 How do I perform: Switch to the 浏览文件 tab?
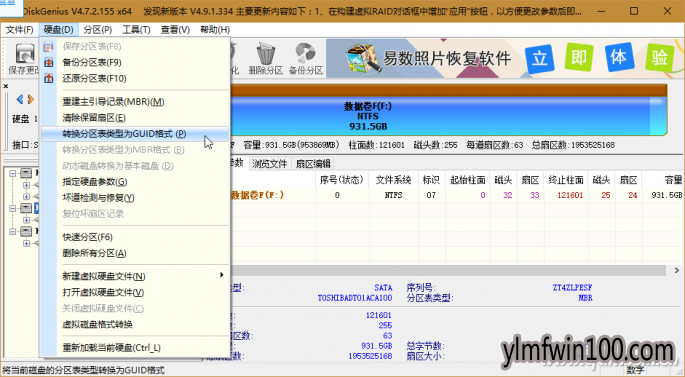(269, 164)
